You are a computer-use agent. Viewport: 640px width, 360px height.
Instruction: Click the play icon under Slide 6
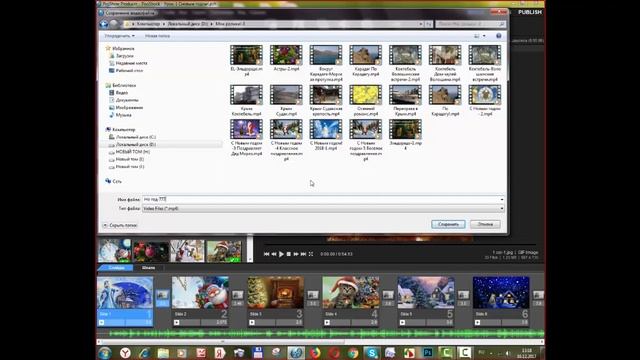coord(478,322)
